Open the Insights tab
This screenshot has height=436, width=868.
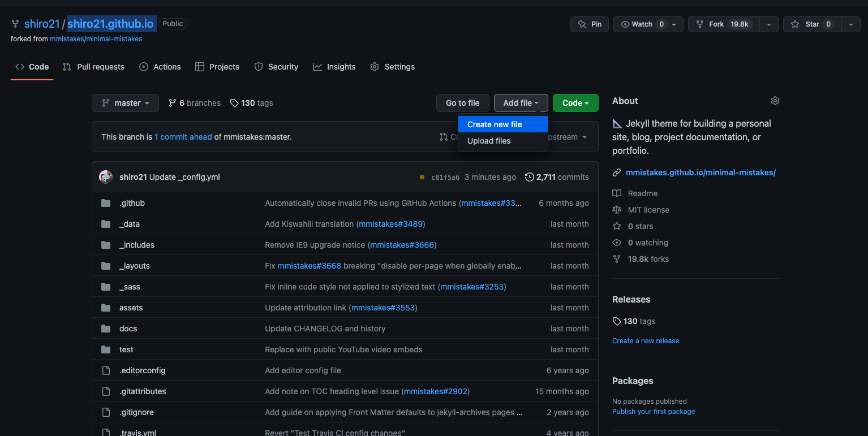coord(334,67)
